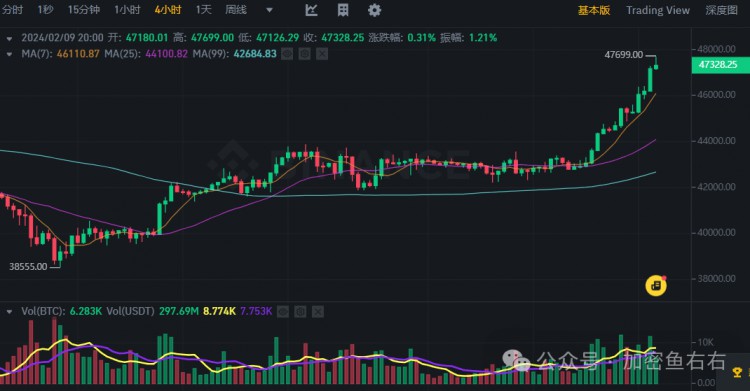This screenshot has width=750, height=391.
Task: Click the low price value 47126.29
Action: 277,38
